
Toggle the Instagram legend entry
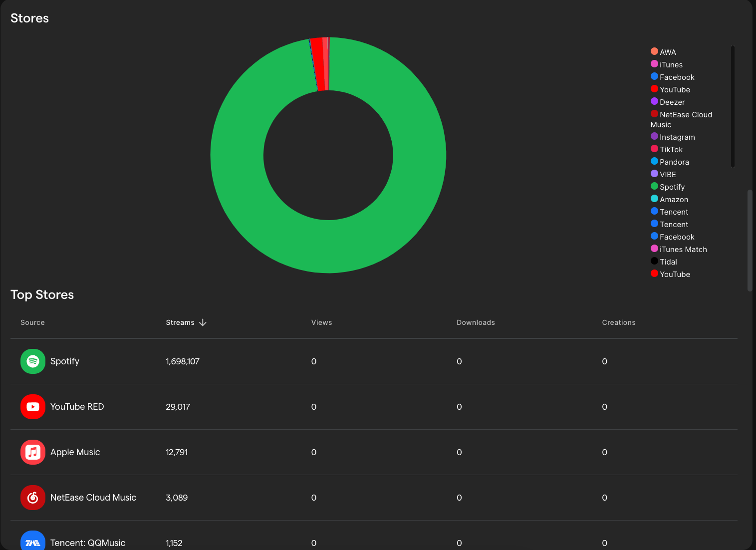(673, 137)
